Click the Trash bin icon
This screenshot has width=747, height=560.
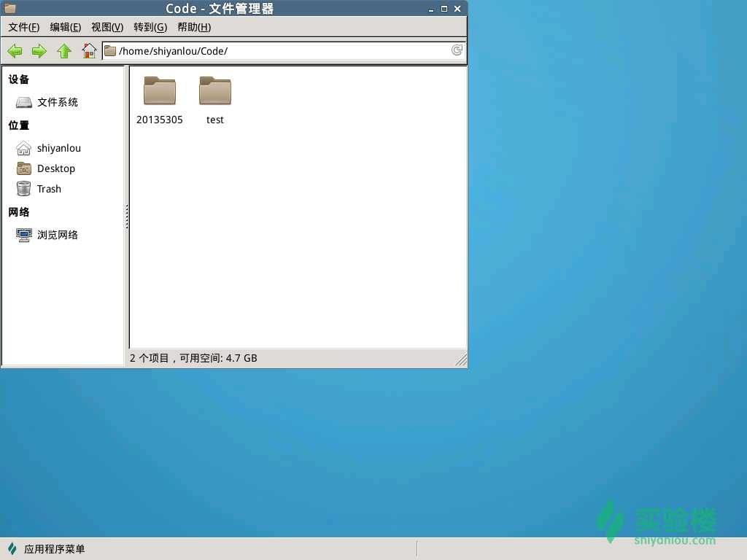[24, 189]
